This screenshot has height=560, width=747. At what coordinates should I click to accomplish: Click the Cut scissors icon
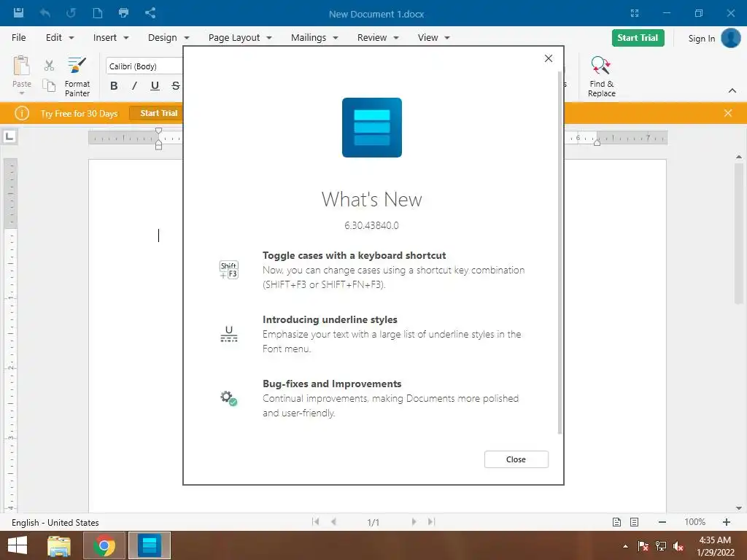49,65
